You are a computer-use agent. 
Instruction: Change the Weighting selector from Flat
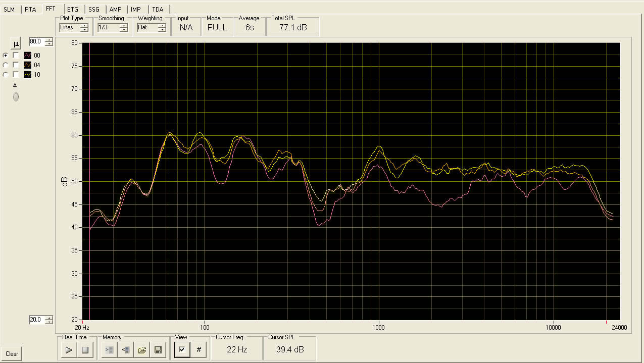click(162, 28)
